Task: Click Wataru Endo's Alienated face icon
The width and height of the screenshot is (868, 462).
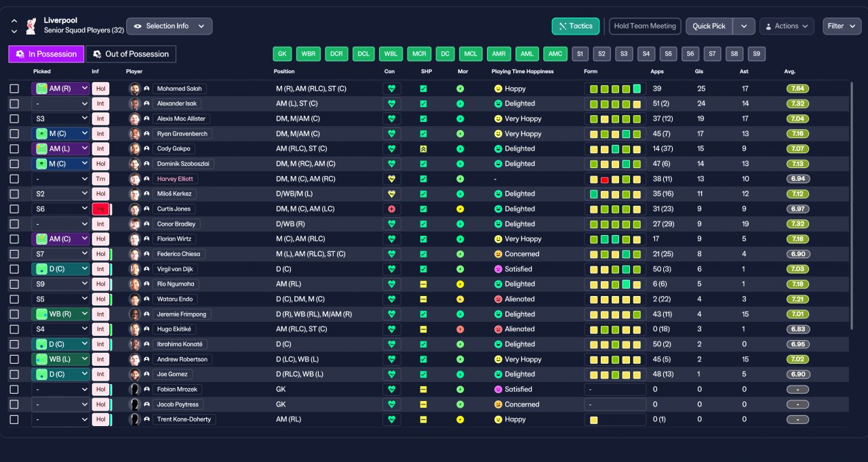Action: (498, 299)
